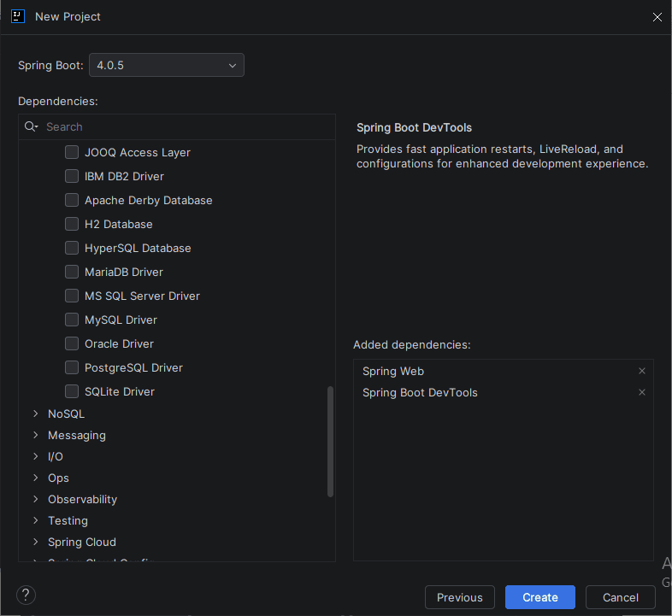The width and height of the screenshot is (672, 616).
Task: Click the Create button
Action: [x=540, y=597]
